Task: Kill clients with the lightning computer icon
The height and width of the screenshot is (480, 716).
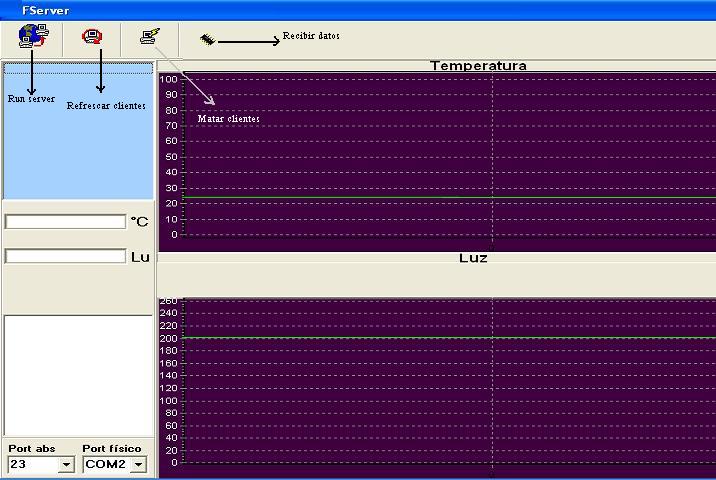Action: (x=150, y=37)
